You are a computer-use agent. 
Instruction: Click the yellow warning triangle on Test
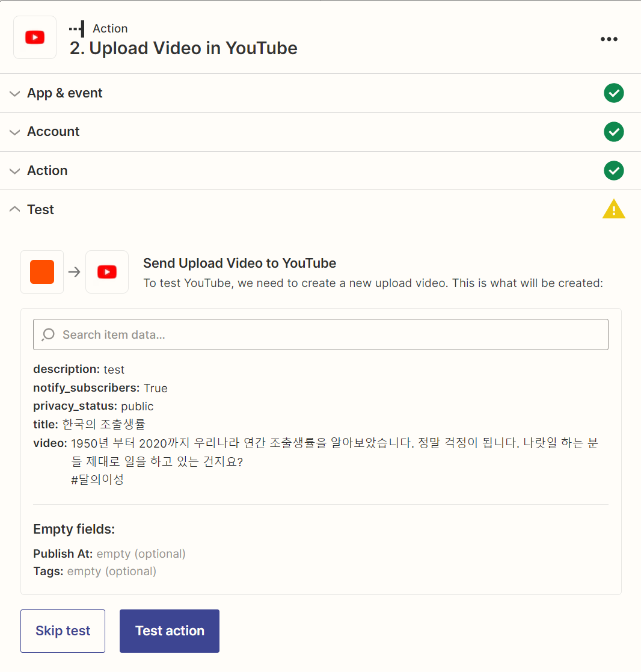tap(613, 209)
